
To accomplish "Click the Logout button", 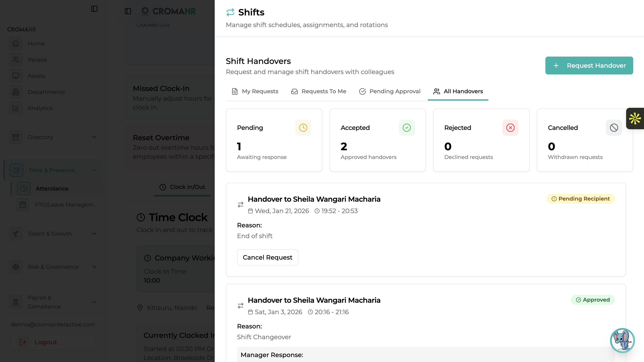I will 53,342.
